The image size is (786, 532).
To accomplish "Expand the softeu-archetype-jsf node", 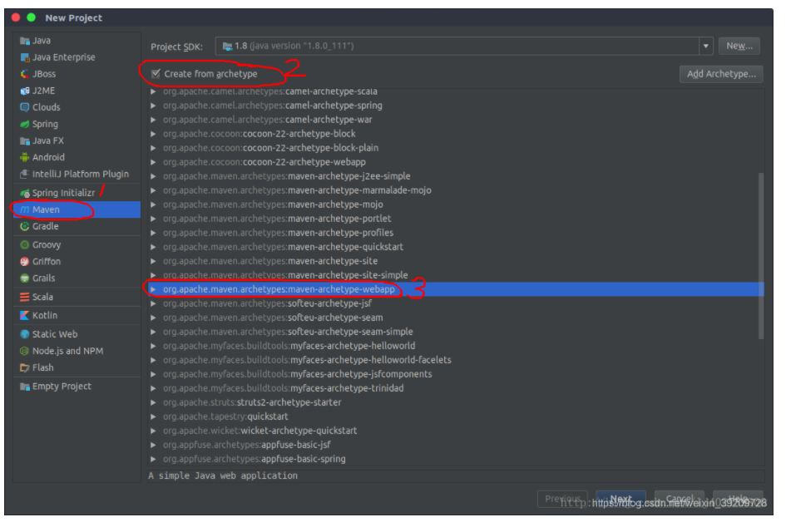I will click(153, 304).
